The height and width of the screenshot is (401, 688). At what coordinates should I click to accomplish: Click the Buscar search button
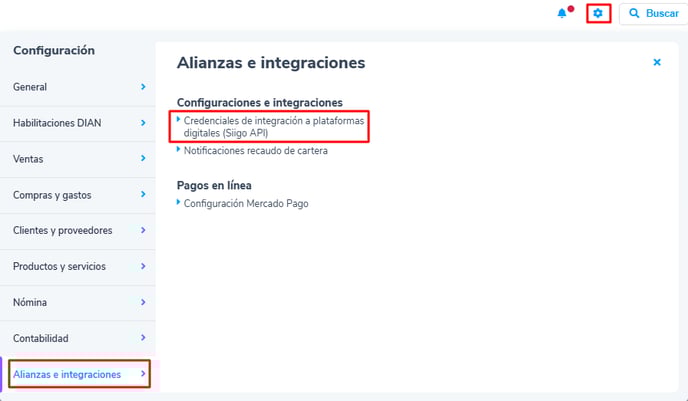pyautogui.click(x=652, y=13)
